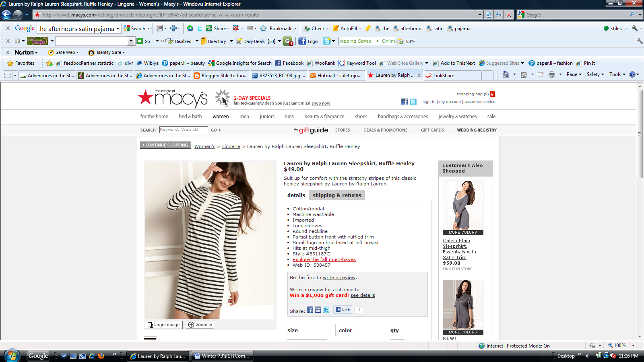This screenshot has height=362, width=644.
Task: Follow the write a review link
Action: click(339, 278)
